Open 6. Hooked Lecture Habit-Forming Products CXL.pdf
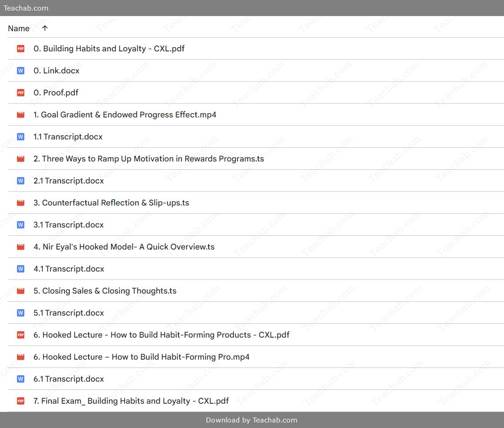This screenshot has height=428, width=504. click(255, 335)
